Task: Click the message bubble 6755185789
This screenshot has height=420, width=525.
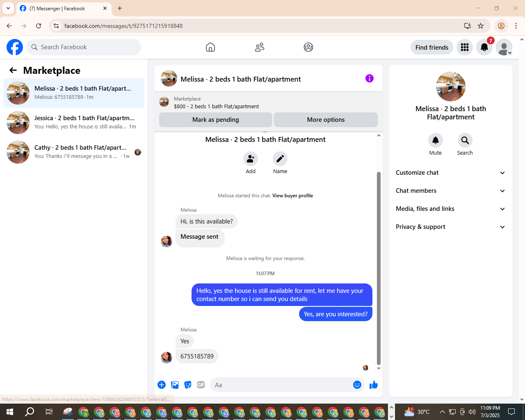Action: point(197,356)
